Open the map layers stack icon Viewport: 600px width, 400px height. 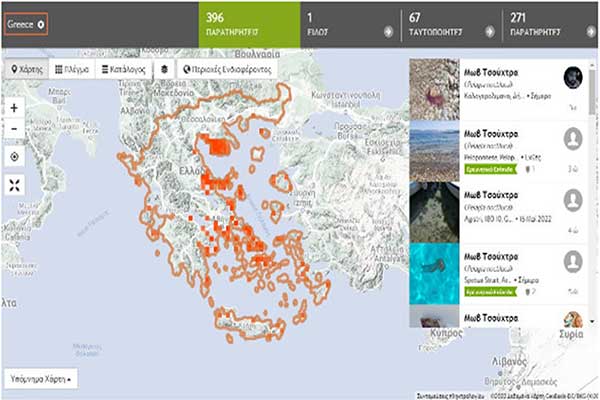point(164,70)
